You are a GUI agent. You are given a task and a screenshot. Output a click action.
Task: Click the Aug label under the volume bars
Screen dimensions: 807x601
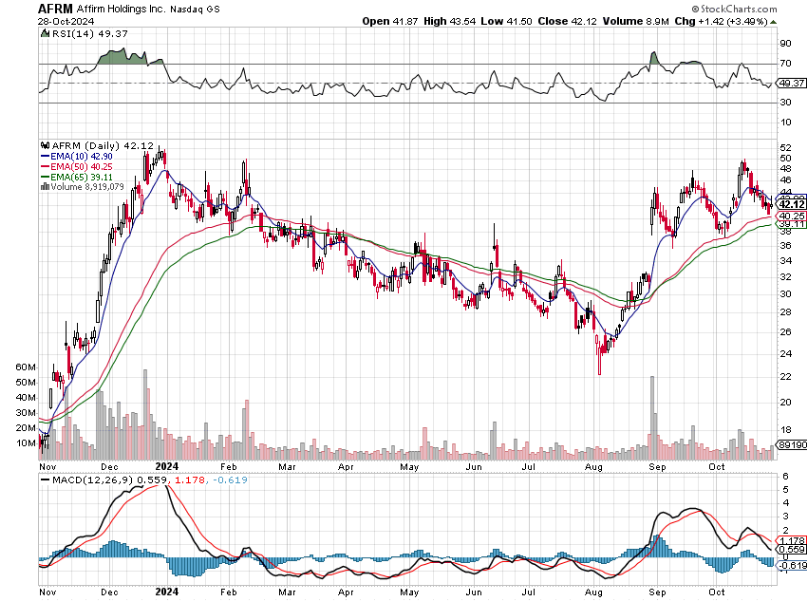[593, 467]
